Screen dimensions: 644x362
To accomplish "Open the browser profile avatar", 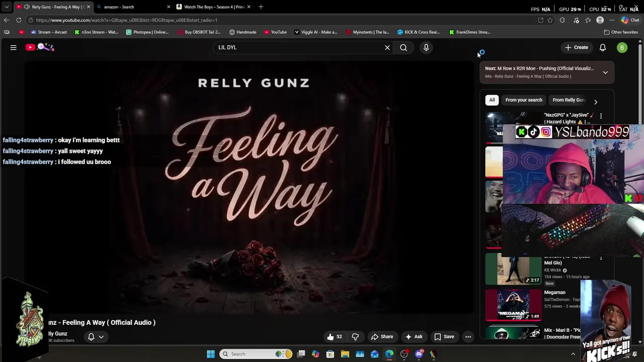I will click(600, 20).
